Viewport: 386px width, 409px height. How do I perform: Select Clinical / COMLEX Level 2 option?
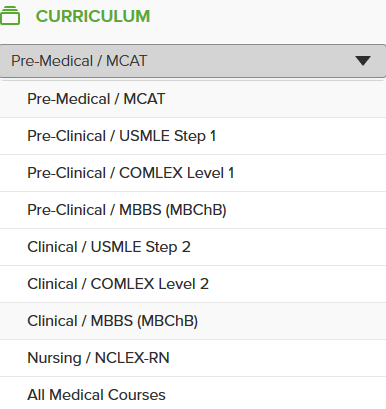pos(193,284)
